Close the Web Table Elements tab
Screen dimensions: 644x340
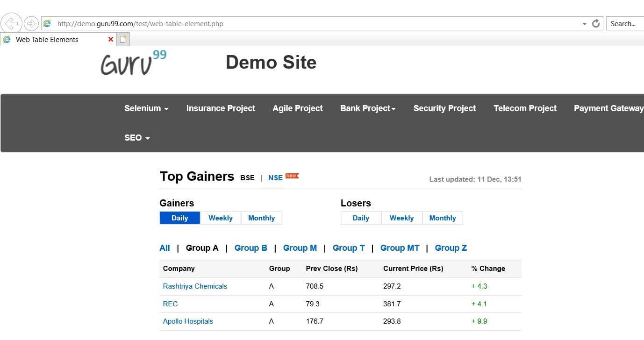point(111,39)
